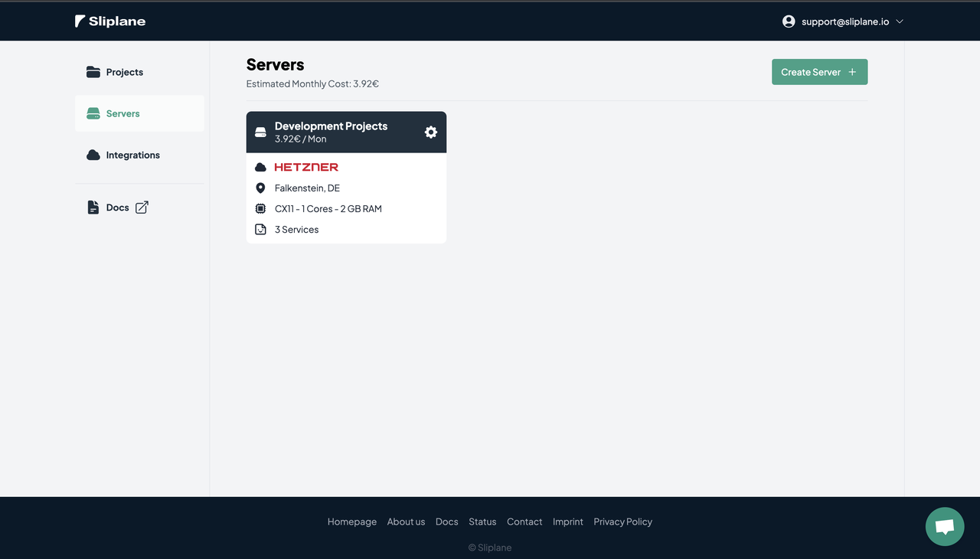Select the Servers sidebar item
980x559 pixels.
[x=139, y=113]
